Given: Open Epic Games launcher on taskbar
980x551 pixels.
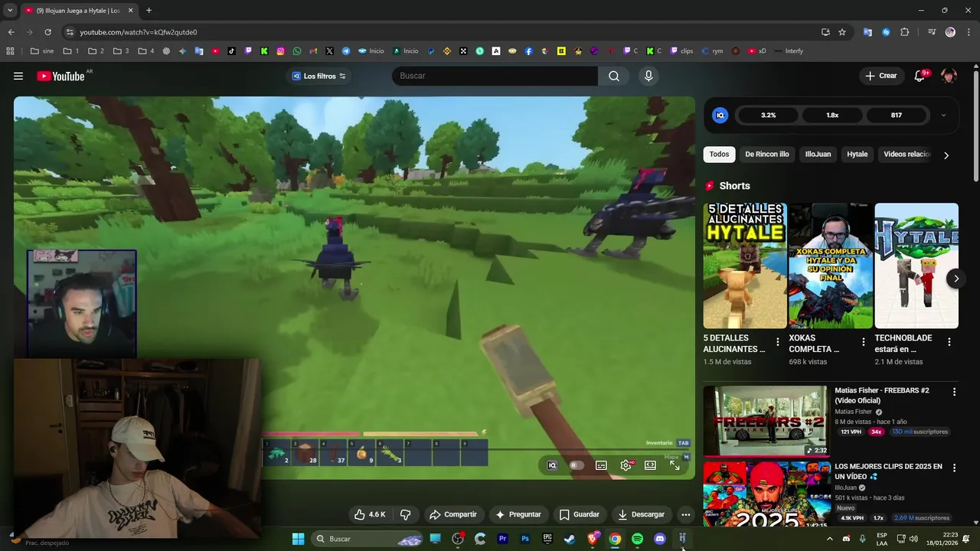Looking at the screenshot, I should point(547,539).
